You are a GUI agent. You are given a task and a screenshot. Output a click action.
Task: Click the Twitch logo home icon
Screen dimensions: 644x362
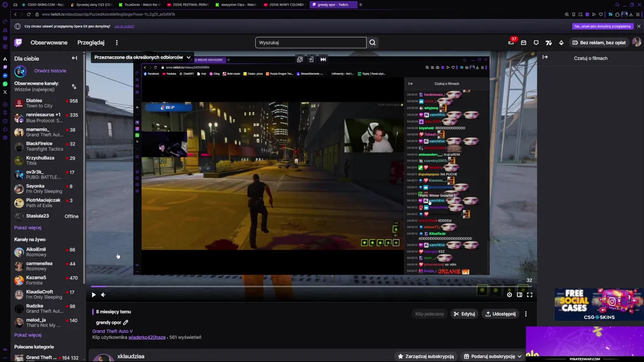(18, 43)
